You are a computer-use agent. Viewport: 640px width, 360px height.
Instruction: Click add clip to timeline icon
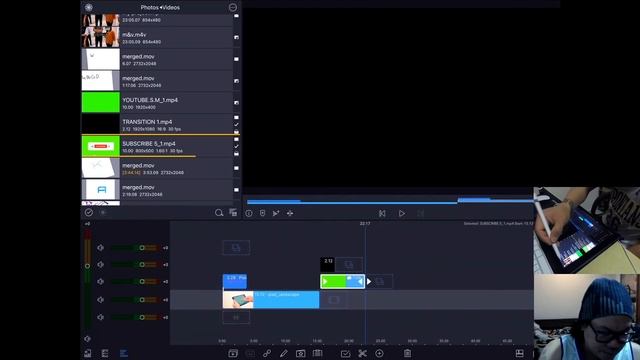[233, 353]
